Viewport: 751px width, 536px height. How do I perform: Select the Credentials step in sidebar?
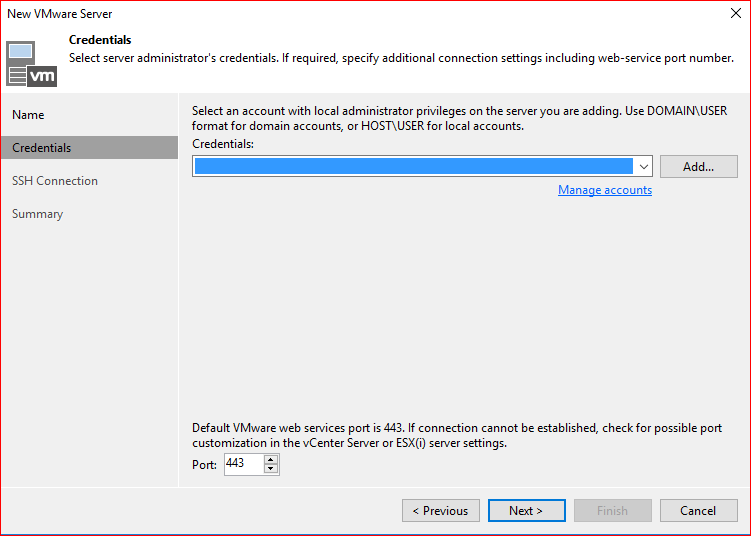click(42, 148)
